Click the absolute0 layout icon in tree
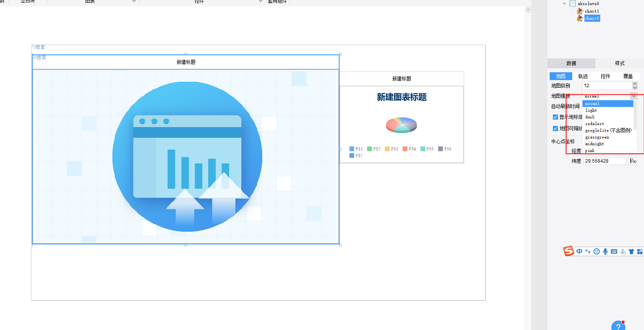 tap(573, 4)
